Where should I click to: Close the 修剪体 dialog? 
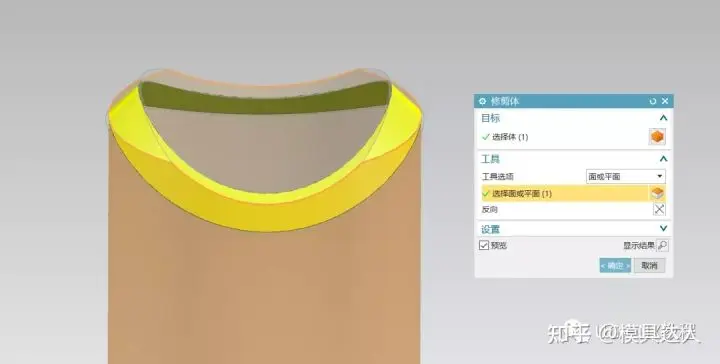pos(665,101)
